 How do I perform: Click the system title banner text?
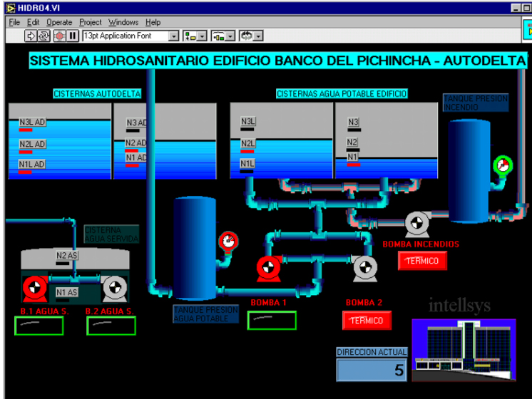(278, 61)
